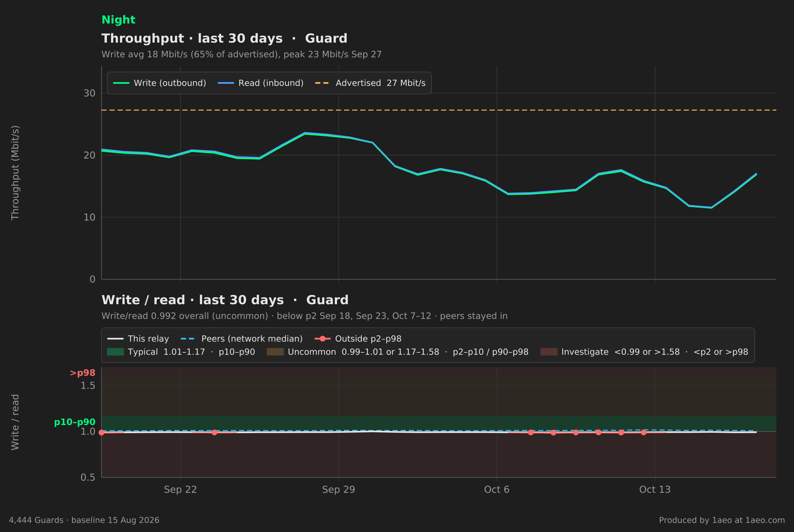Click the 'Write avg 18 Mbit/s' subtitle

tap(242, 54)
